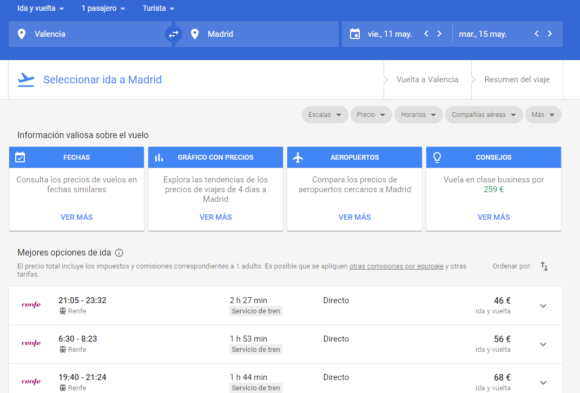Viewport: 580px width, 393px height.
Task: Open the Horarios filter
Action: click(x=418, y=115)
